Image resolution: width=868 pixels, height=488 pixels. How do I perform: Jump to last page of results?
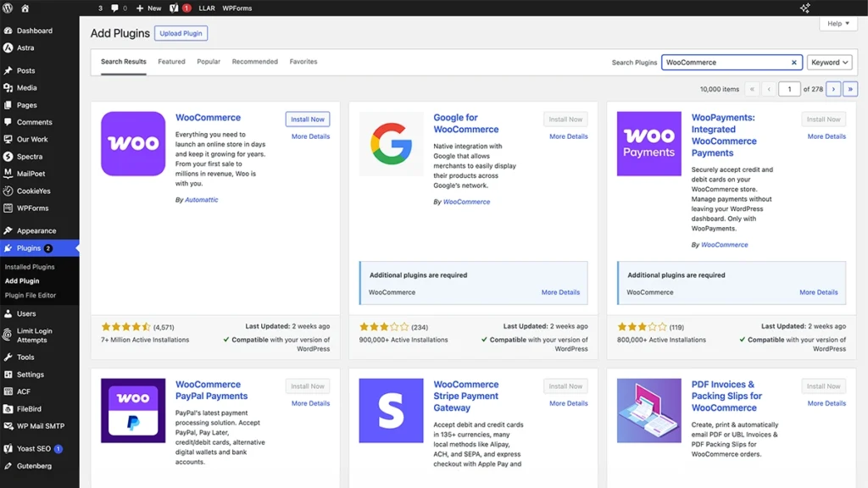pos(850,89)
